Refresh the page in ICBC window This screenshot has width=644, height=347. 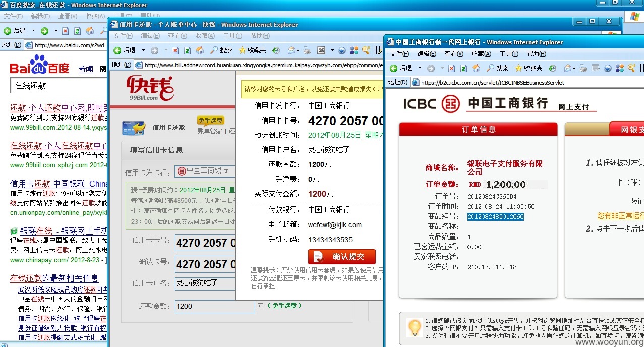click(x=463, y=68)
